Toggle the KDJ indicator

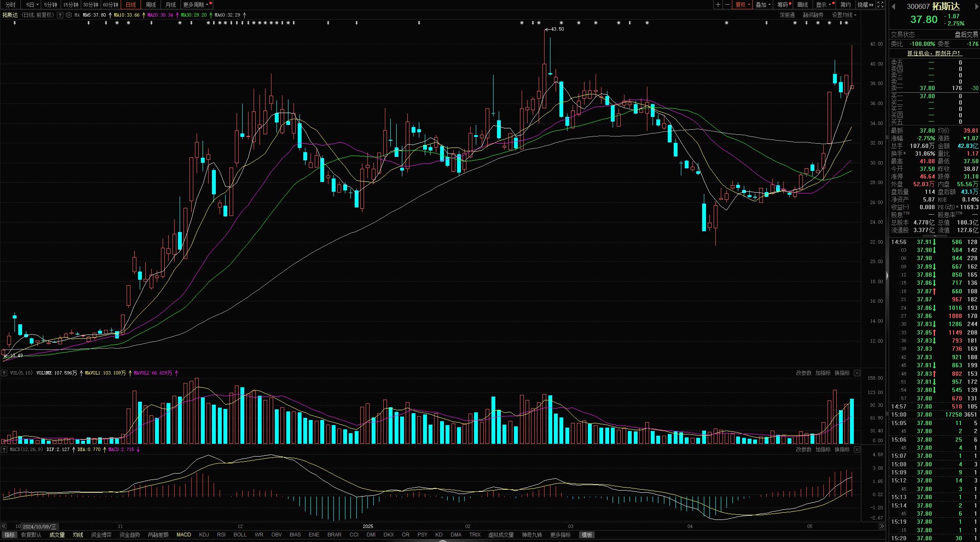[204, 535]
